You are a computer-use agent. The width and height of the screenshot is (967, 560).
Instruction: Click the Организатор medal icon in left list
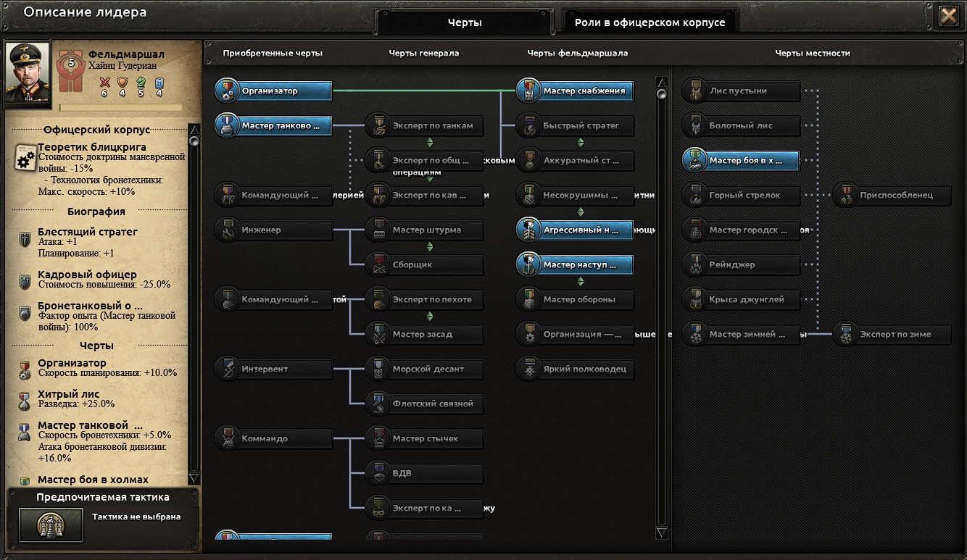(25, 369)
